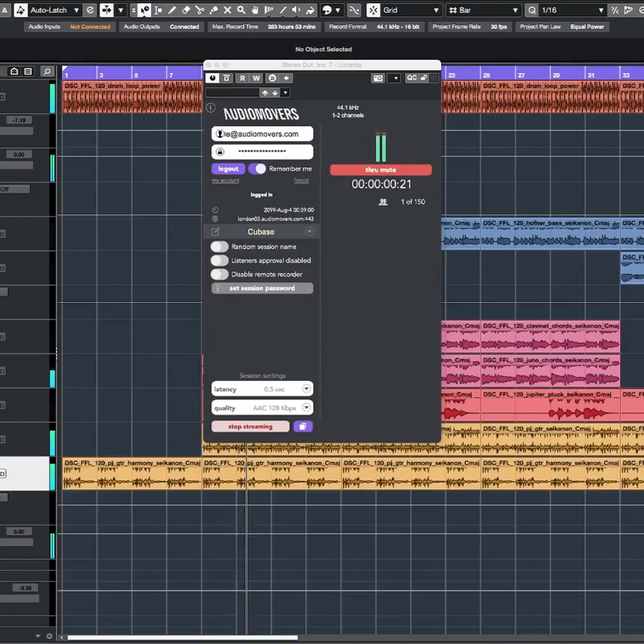Toggle the plugin lock state icon

(423, 78)
